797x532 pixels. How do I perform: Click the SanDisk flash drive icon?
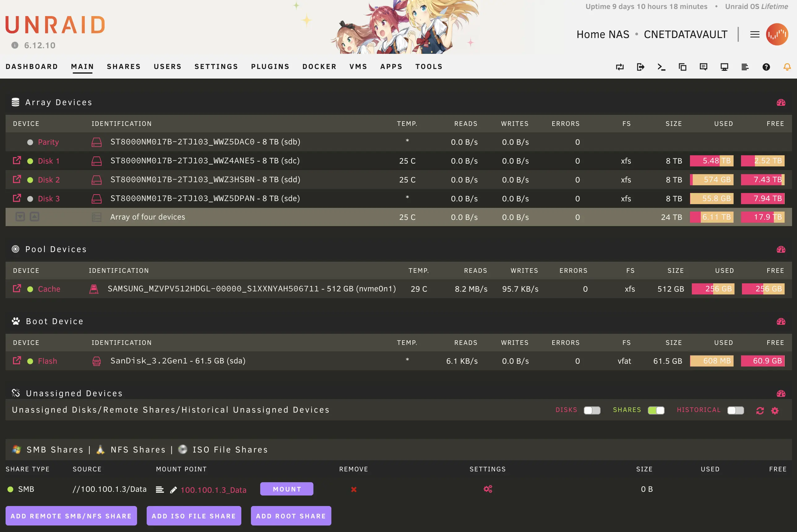tap(97, 361)
